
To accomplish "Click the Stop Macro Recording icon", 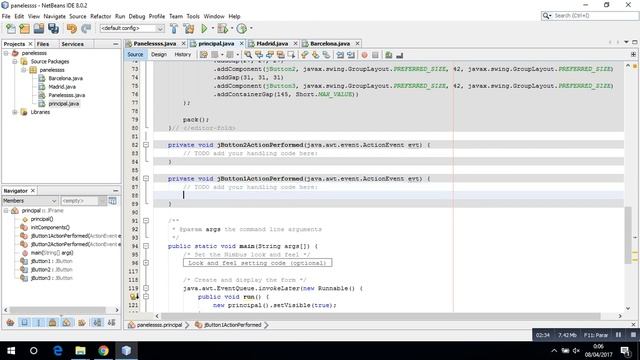I will (375, 55).
